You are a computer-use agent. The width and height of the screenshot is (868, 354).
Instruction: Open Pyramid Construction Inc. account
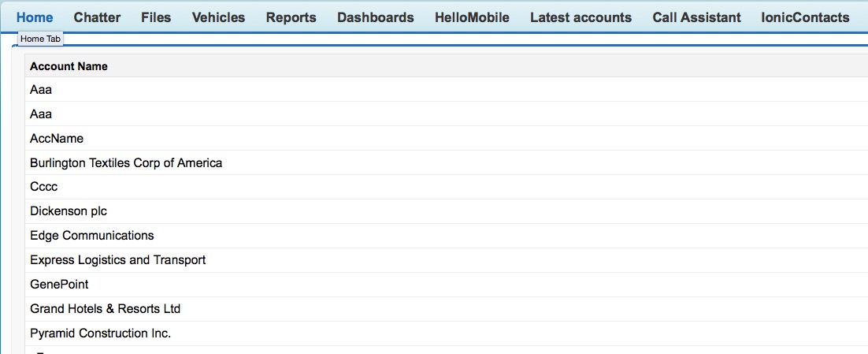(x=100, y=334)
